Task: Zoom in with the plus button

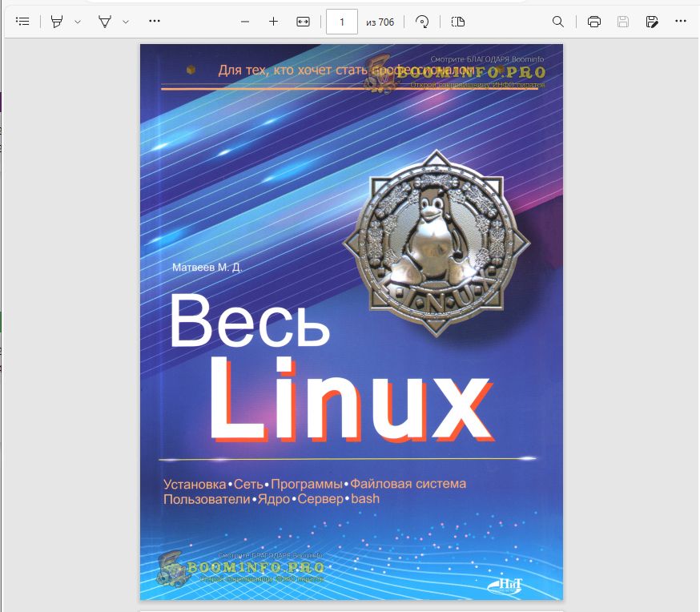Action: [273, 22]
